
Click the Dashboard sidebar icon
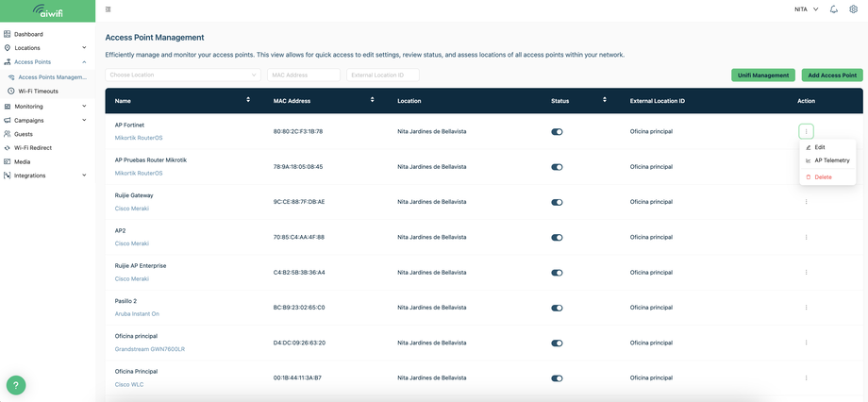[8, 34]
